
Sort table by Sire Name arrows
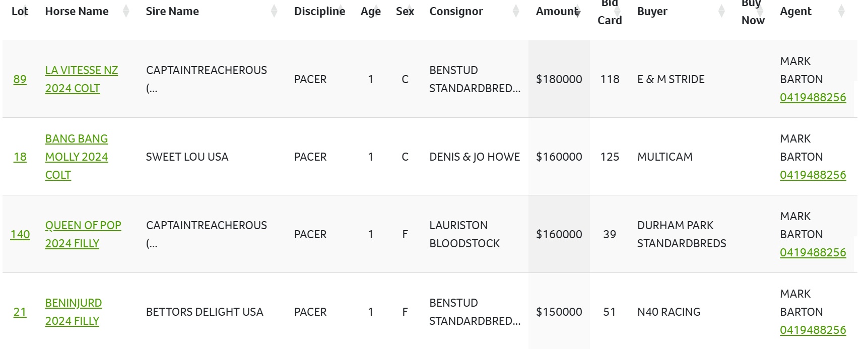274,11
